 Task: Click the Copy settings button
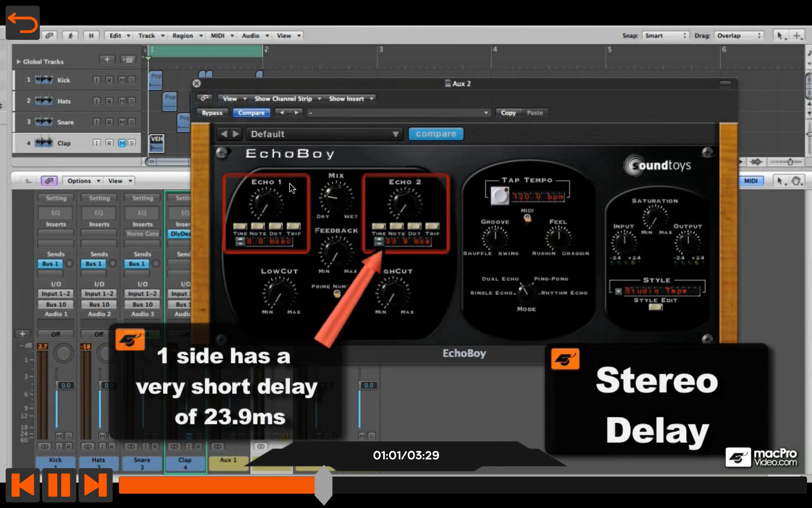click(508, 113)
